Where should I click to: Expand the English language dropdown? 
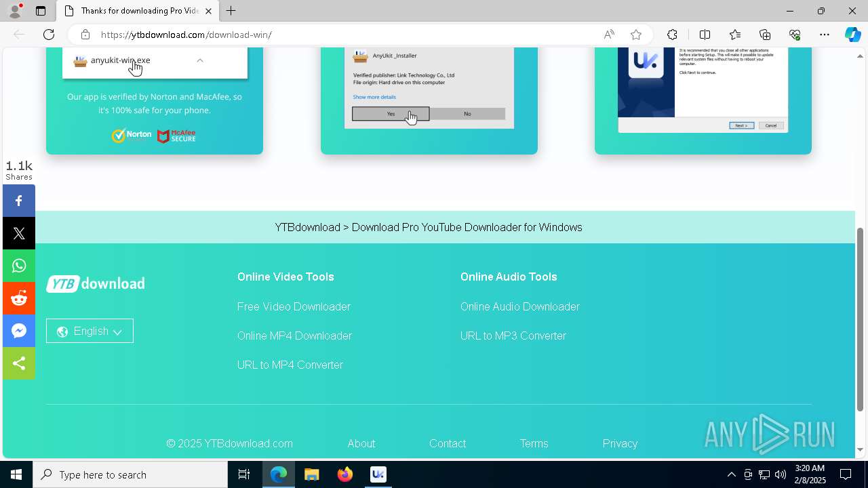90,331
